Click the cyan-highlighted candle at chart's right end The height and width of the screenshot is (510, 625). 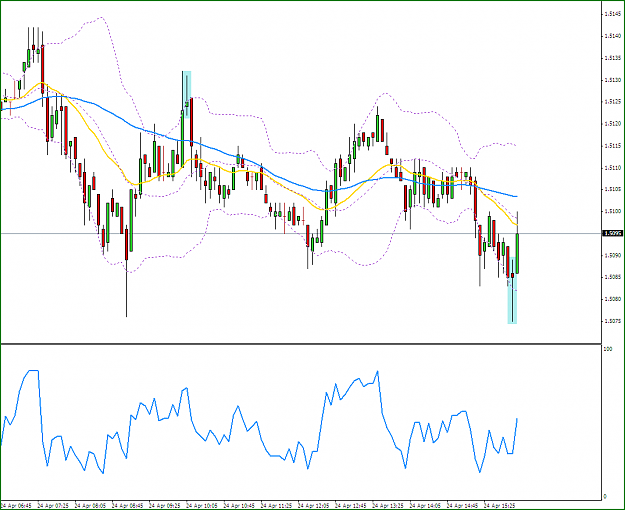[512, 290]
